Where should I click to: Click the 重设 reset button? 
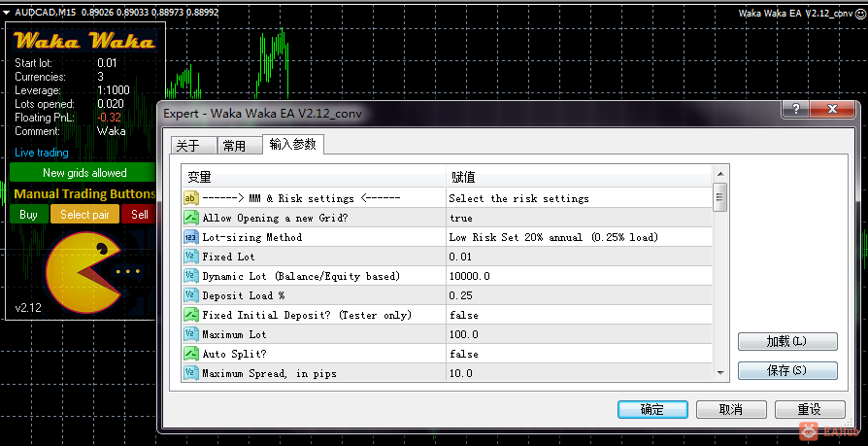810,409
